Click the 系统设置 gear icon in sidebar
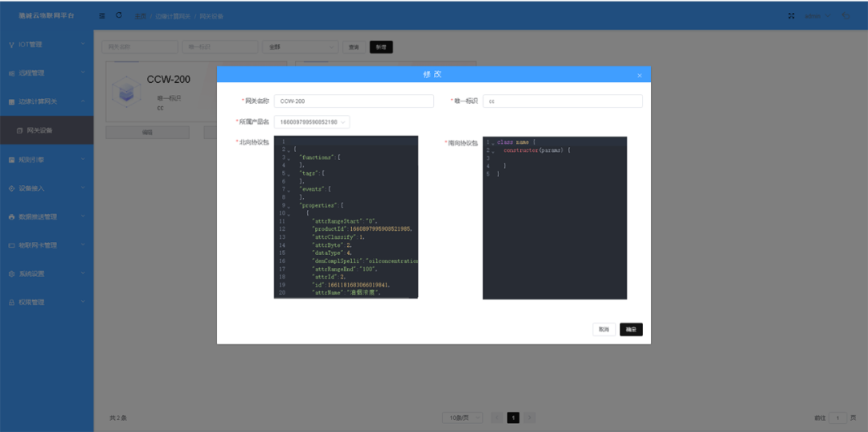The width and height of the screenshot is (868, 432). coord(11,274)
